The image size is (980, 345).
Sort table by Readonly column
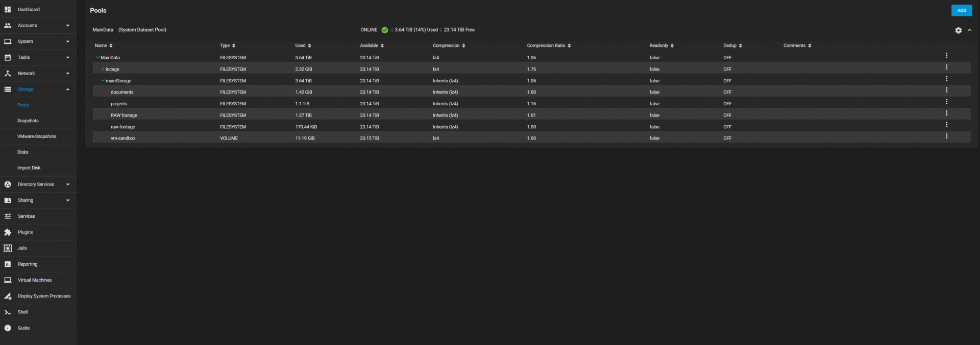(x=661, y=45)
